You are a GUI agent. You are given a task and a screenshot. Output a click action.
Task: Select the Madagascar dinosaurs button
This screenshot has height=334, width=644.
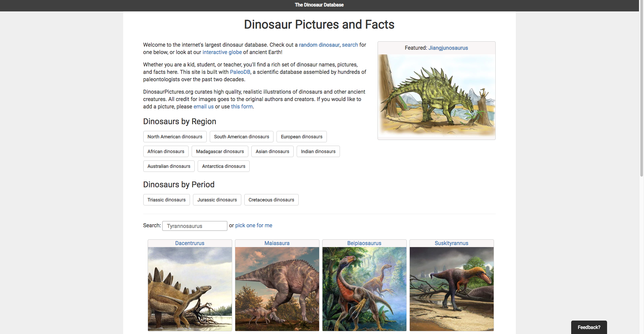point(220,151)
